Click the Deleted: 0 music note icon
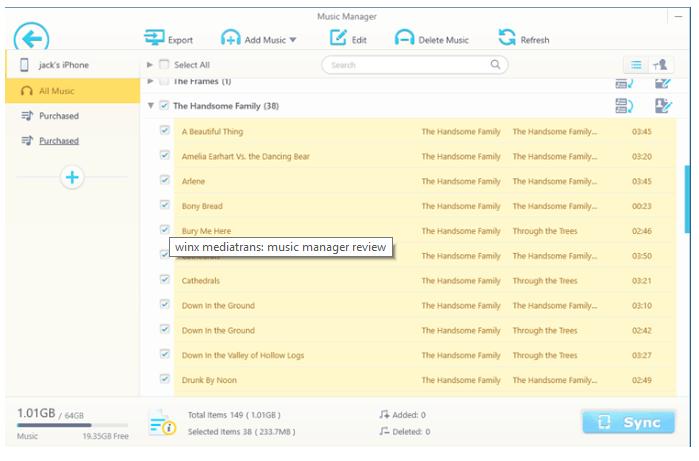The height and width of the screenshot is (461, 699). point(384,432)
